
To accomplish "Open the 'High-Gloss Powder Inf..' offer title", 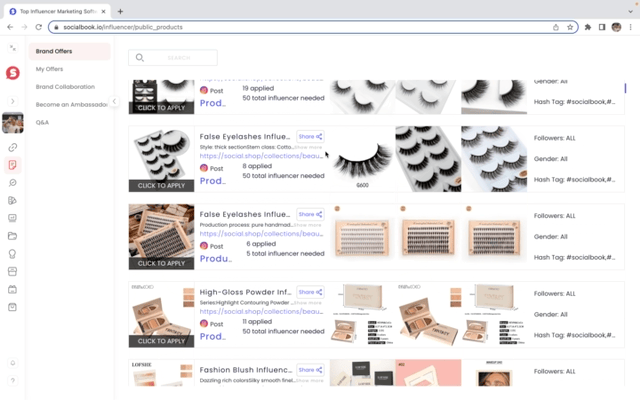I will 246,292.
